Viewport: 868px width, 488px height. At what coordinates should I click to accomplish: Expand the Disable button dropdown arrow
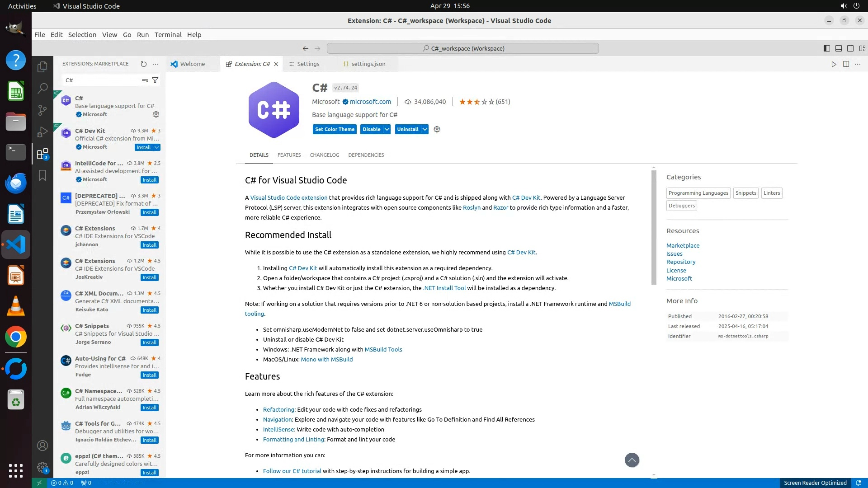pos(387,129)
